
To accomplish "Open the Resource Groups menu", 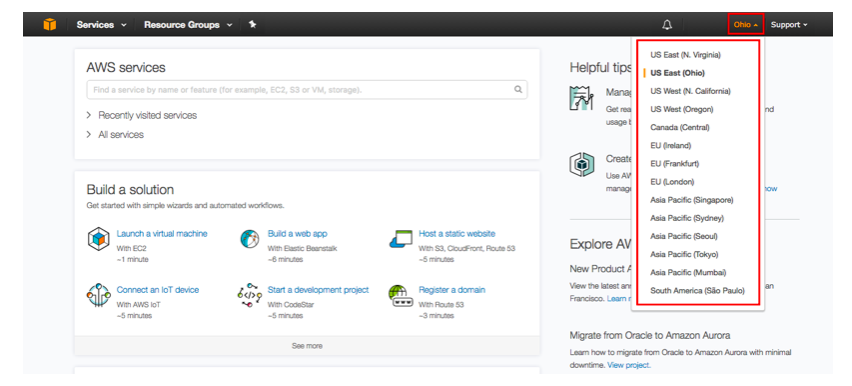I will pos(188,24).
